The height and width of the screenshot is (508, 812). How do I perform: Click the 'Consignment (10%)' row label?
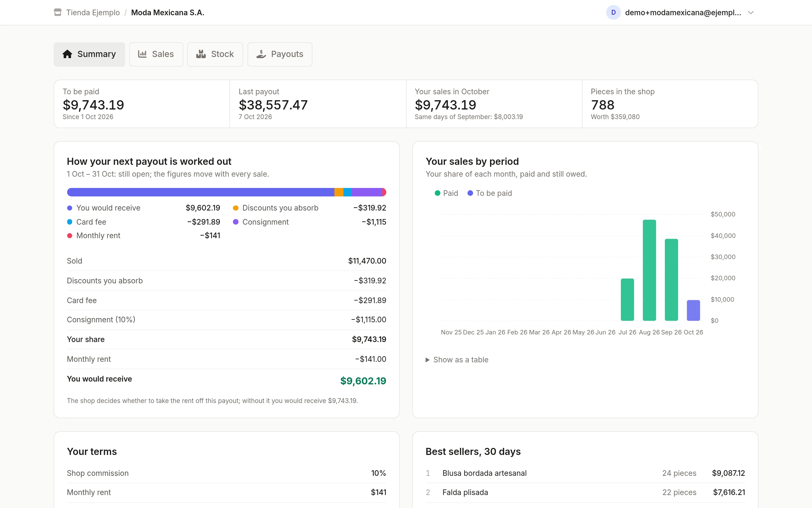(101, 319)
